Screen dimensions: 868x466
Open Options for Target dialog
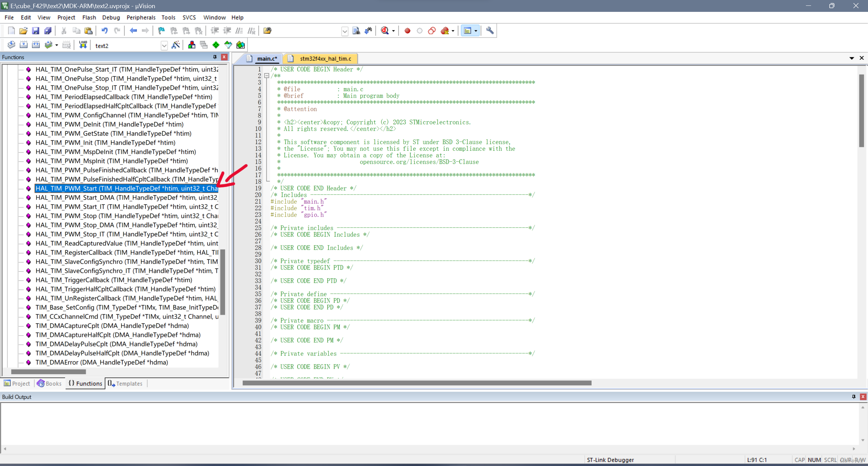point(176,45)
